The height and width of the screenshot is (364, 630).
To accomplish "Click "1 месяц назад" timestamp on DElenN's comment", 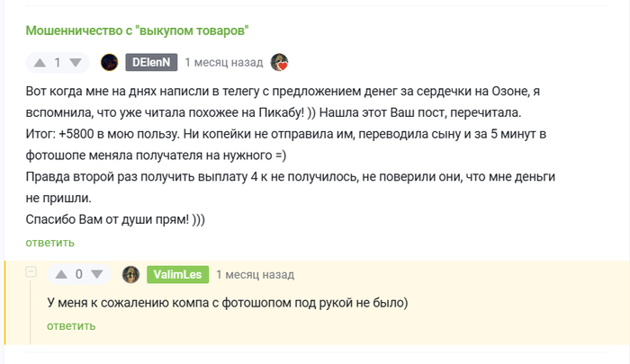I will (x=224, y=63).
